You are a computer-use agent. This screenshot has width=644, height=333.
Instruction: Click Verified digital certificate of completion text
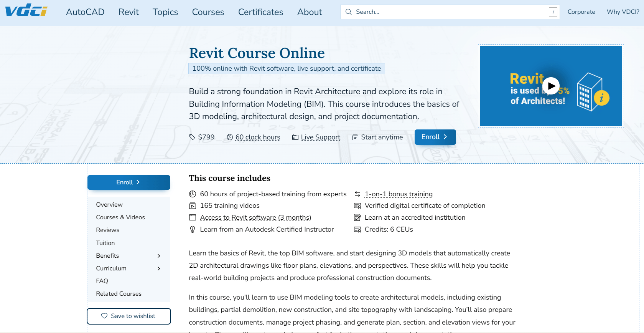425,205
